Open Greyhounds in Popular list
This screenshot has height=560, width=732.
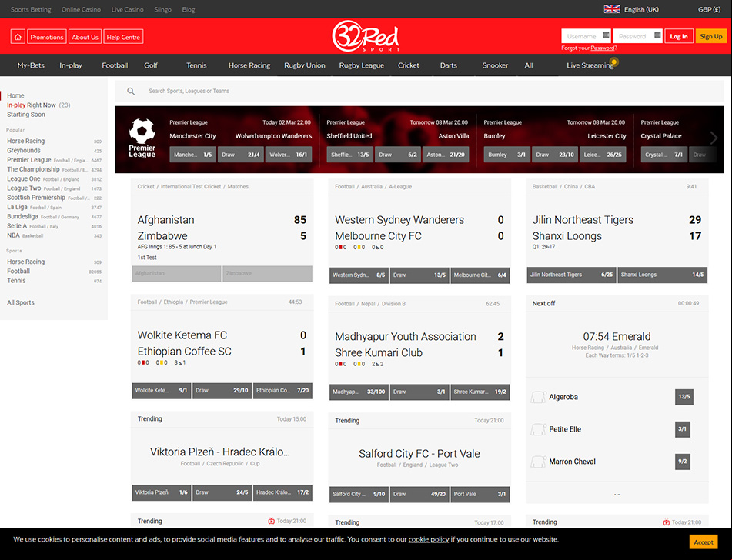[24, 150]
